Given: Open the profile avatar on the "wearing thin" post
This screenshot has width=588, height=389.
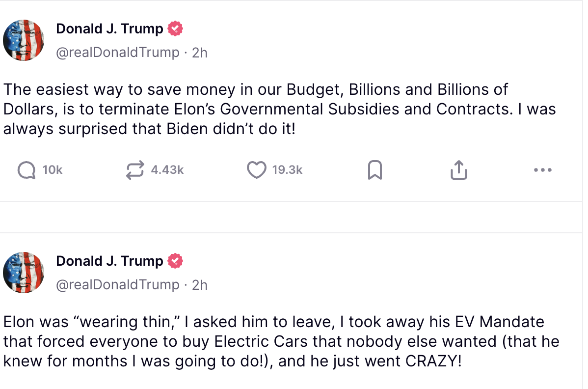Looking at the screenshot, I should (24, 273).
